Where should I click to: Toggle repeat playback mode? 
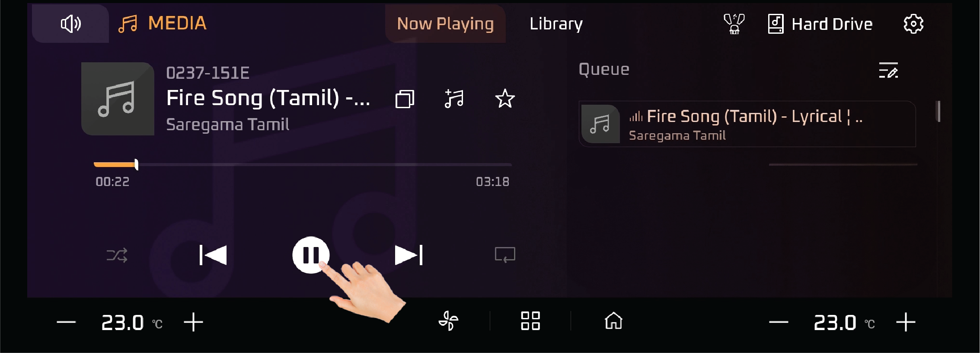(505, 255)
